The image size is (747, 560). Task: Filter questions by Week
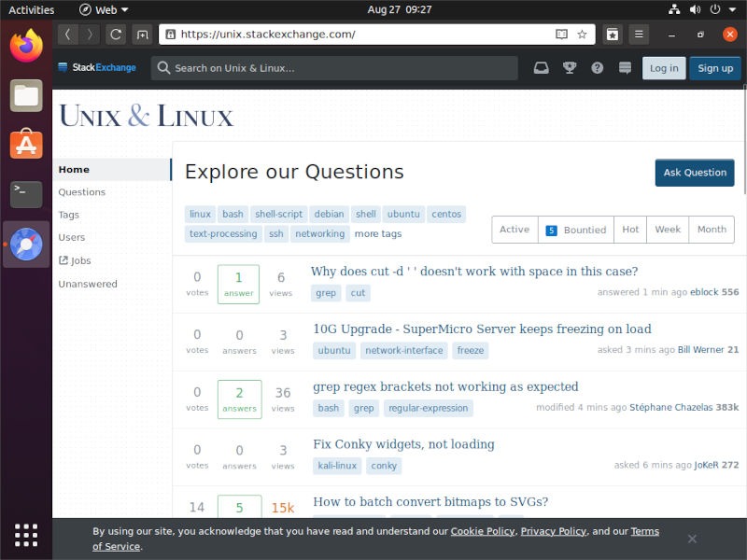point(667,230)
